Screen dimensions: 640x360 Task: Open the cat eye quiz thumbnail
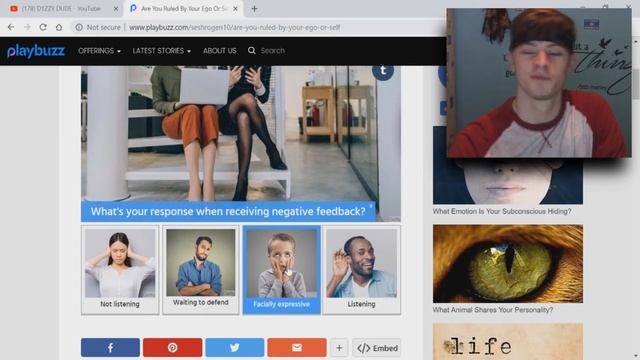pyautogui.click(x=508, y=264)
